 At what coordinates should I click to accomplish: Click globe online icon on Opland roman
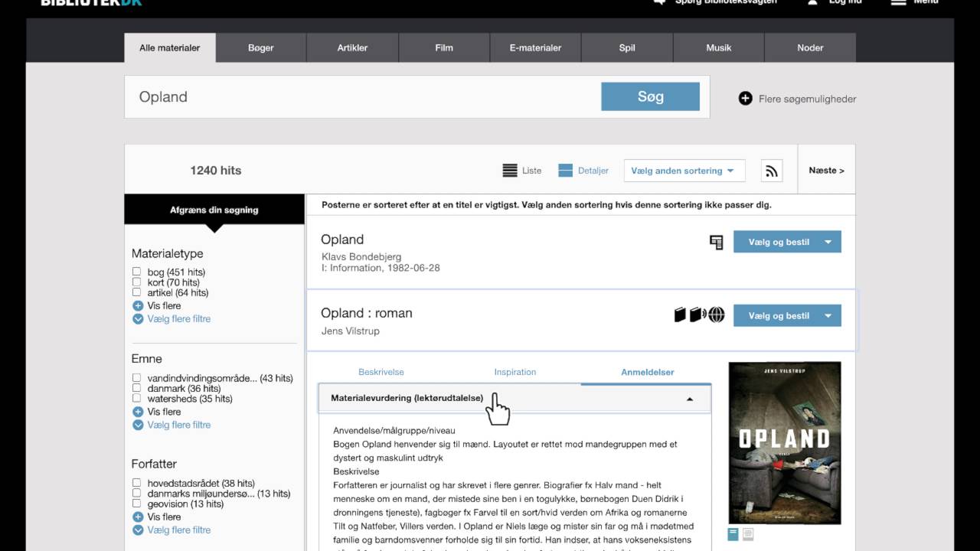click(x=716, y=315)
